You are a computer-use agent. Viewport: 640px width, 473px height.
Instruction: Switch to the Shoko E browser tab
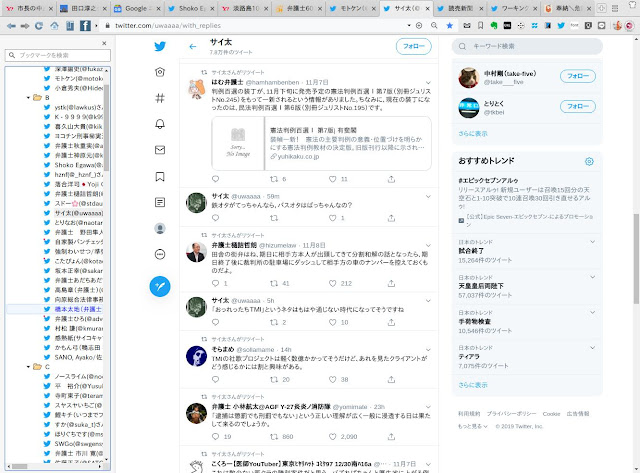pos(190,8)
